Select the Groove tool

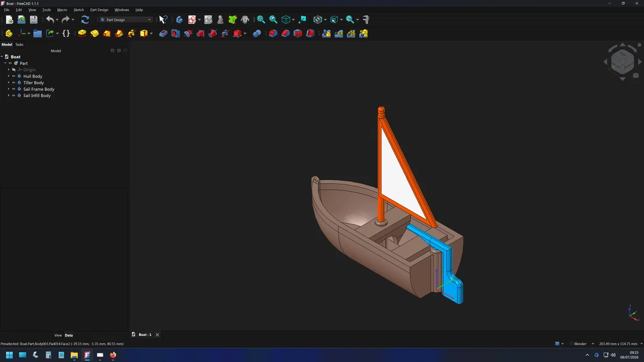(188, 33)
